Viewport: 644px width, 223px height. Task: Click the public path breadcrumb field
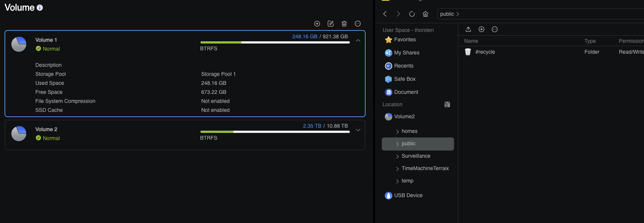tap(540, 14)
